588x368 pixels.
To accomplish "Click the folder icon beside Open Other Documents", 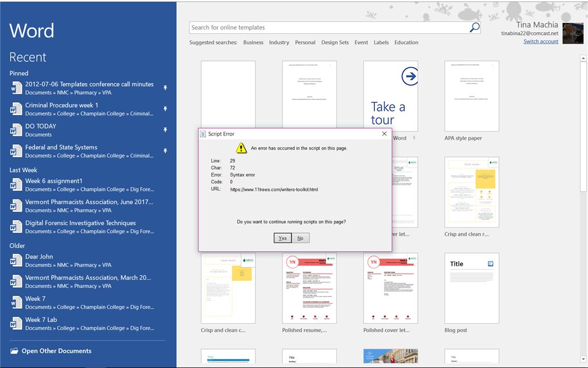I will pyautogui.click(x=14, y=351).
